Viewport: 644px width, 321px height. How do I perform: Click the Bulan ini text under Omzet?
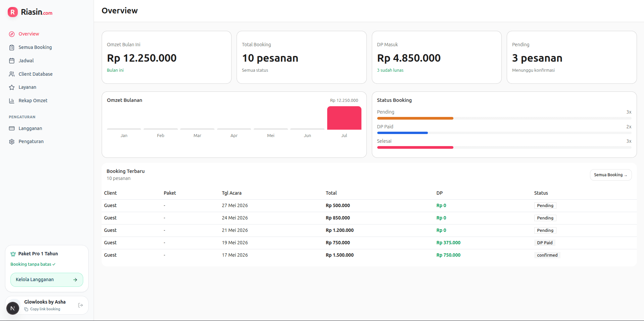[115, 70]
